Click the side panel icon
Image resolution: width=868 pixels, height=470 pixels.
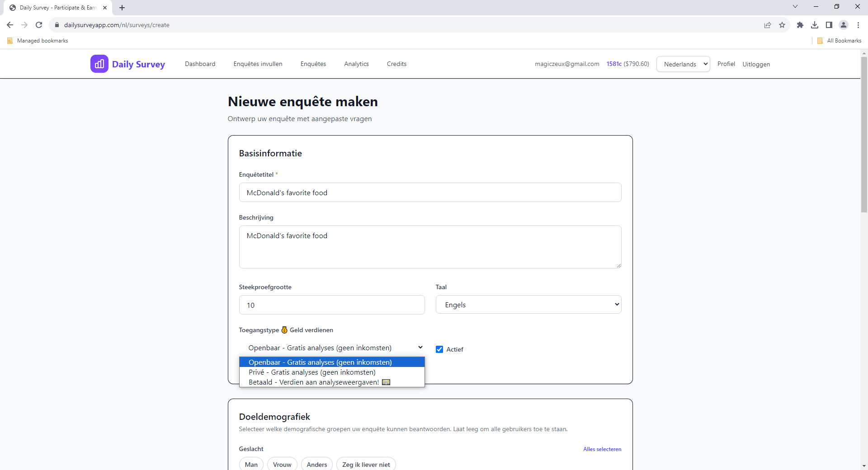pyautogui.click(x=830, y=25)
